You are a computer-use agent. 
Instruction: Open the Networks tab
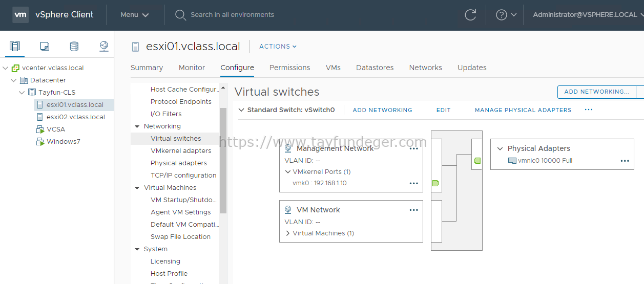[426, 68]
